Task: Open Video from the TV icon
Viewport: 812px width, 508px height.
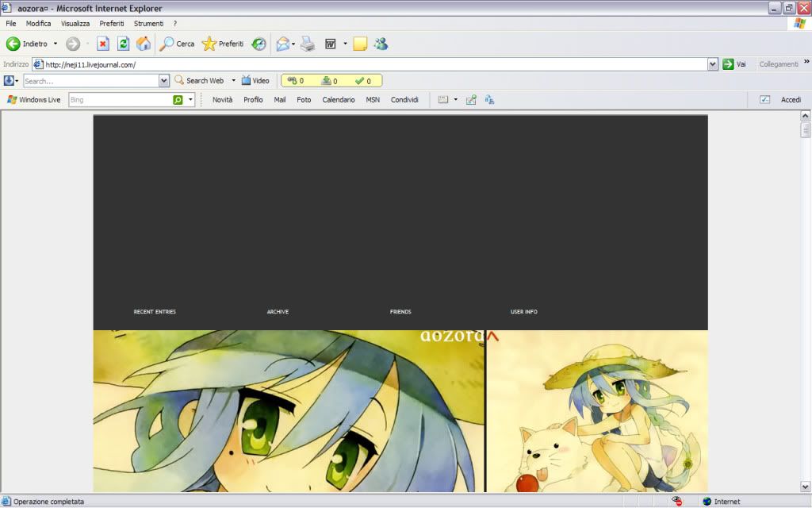Action: [x=255, y=81]
